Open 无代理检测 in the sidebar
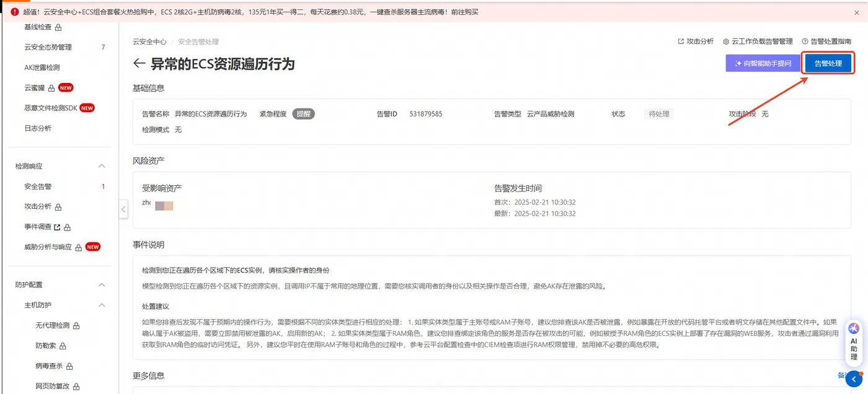Screen dimensions: 868x394 (x=52, y=325)
